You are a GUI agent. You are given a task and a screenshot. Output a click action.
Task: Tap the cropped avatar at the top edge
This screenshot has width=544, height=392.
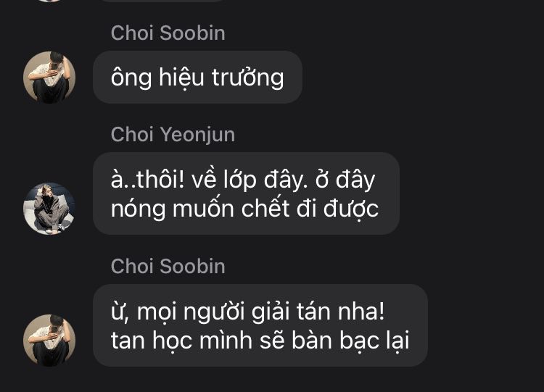click(x=49, y=1)
